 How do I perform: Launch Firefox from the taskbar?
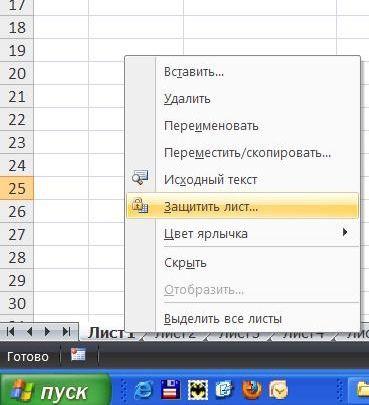coord(252,390)
